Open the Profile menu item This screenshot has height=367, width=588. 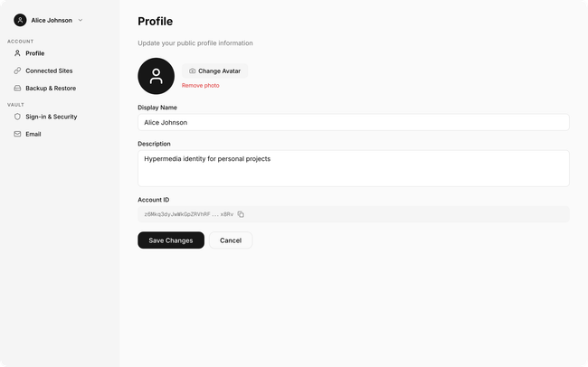pos(35,53)
